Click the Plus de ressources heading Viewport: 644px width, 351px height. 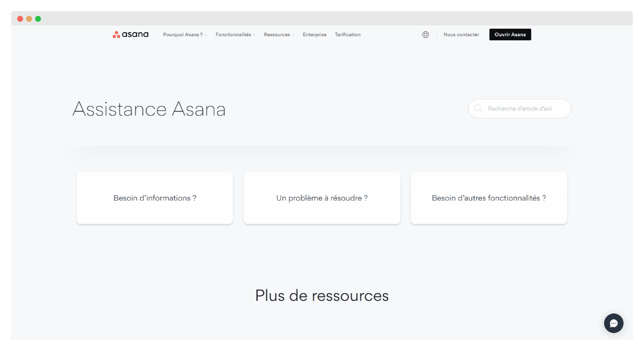pos(322,295)
